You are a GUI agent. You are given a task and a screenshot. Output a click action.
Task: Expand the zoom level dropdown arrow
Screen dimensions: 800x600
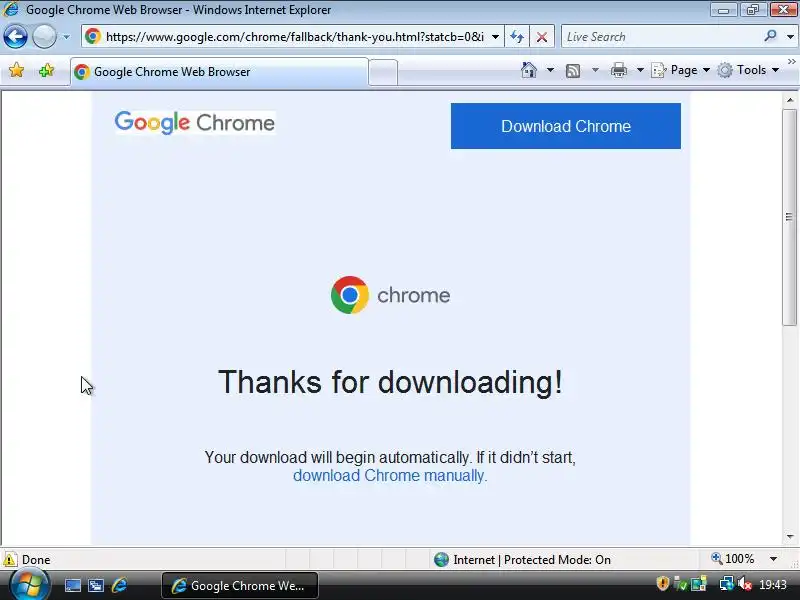[x=773, y=559]
